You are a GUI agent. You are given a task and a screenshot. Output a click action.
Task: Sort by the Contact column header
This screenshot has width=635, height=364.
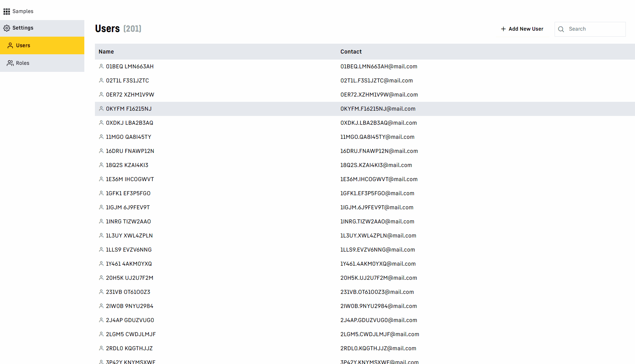click(x=351, y=52)
